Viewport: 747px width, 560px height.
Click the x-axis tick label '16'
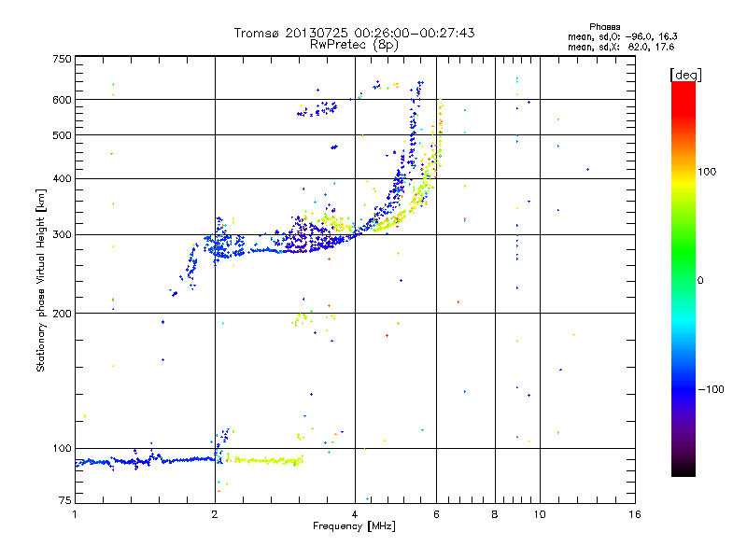[x=635, y=514]
